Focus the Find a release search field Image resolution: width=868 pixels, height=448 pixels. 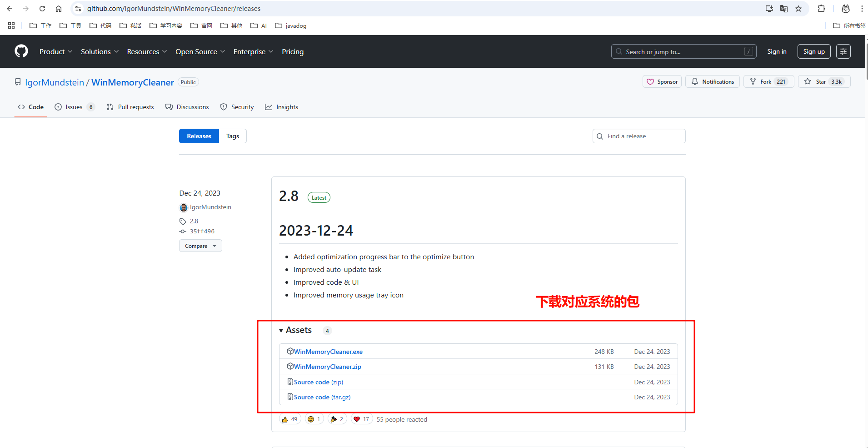[x=639, y=136]
